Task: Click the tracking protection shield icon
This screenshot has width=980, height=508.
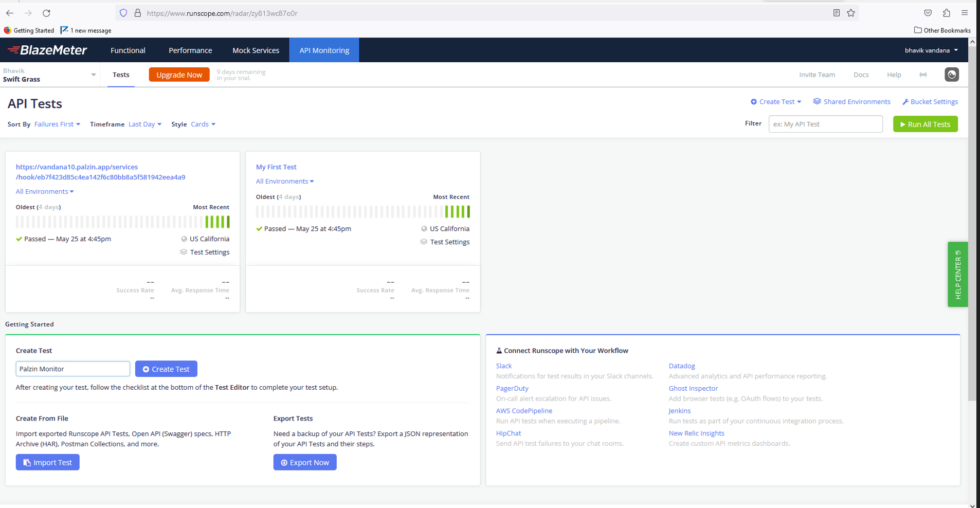Action: tap(123, 13)
